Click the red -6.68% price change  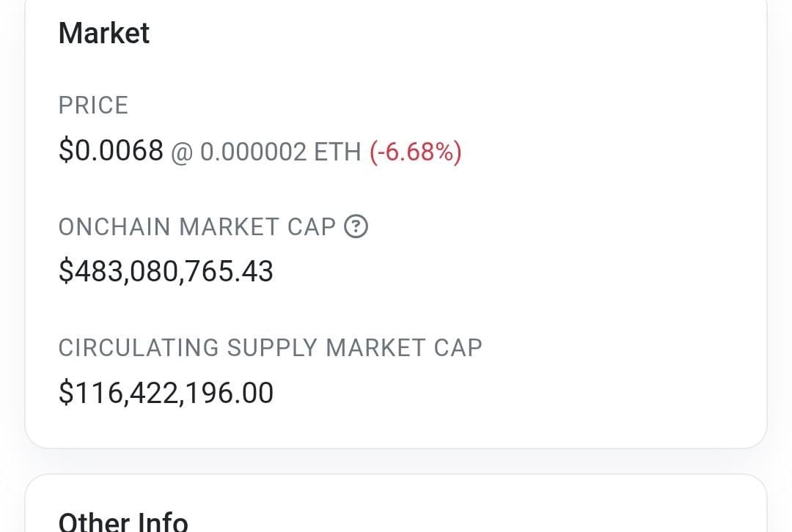coord(416,152)
